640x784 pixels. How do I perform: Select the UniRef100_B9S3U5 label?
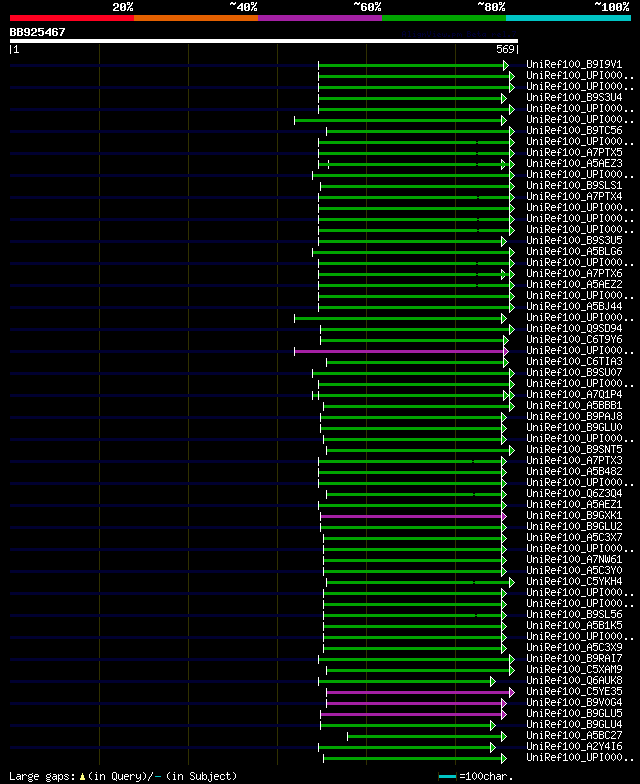574,240
